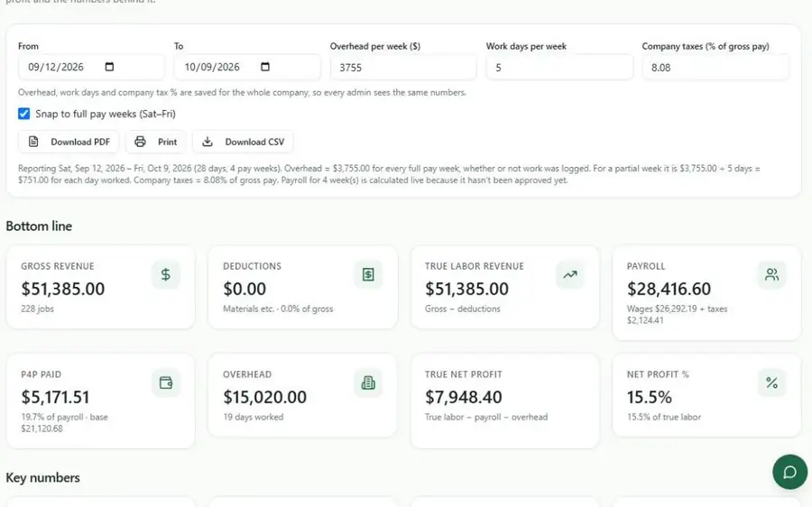Click the Overhead per week input 3755
This screenshot has width=812, height=507.
tap(403, 68)
